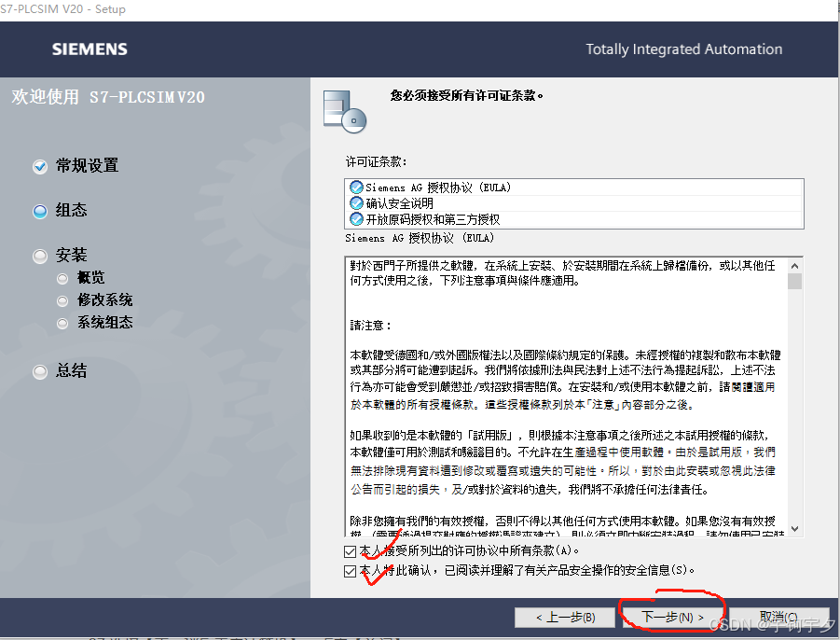Viewport: 840px width, 640px height.
Task: Click the 常规设置 completed step icon
Action: (40, 167)
